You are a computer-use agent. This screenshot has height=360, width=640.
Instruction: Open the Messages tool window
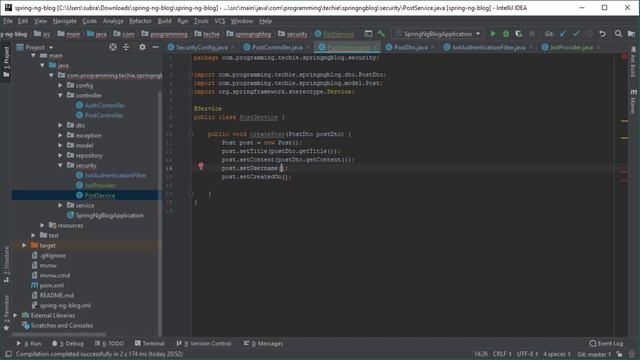tap(263, 344)
